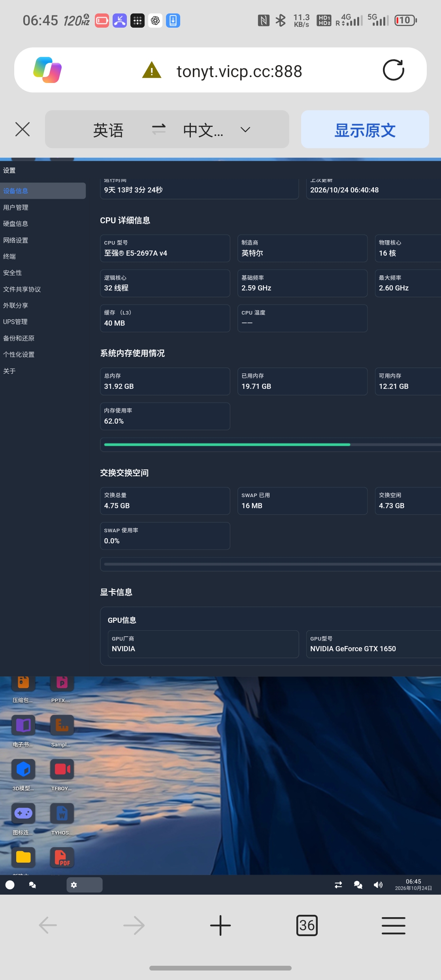Open the start menu white circle in taskbar

click(x=10, y=885)
